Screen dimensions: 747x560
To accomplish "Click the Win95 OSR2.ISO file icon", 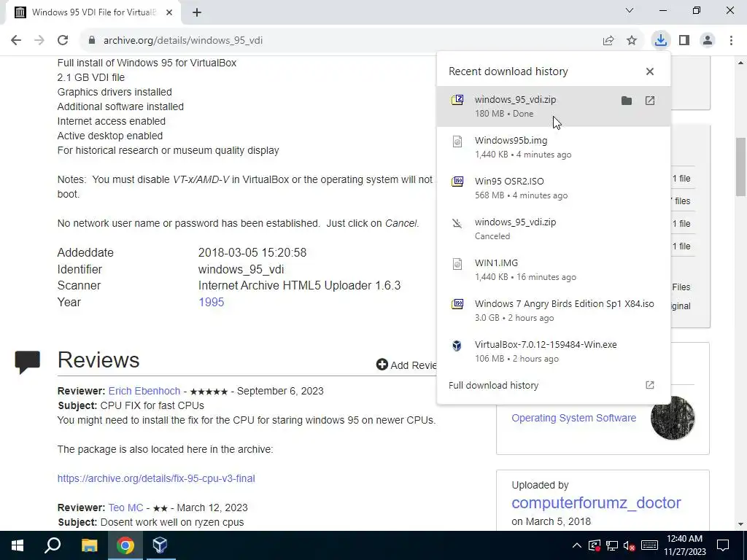I will pos(457,182).
